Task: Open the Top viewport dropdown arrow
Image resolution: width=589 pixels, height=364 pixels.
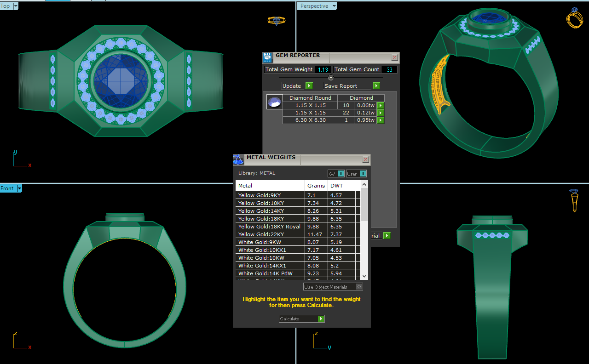Action: pyautogui.click(x=16, y=6)
